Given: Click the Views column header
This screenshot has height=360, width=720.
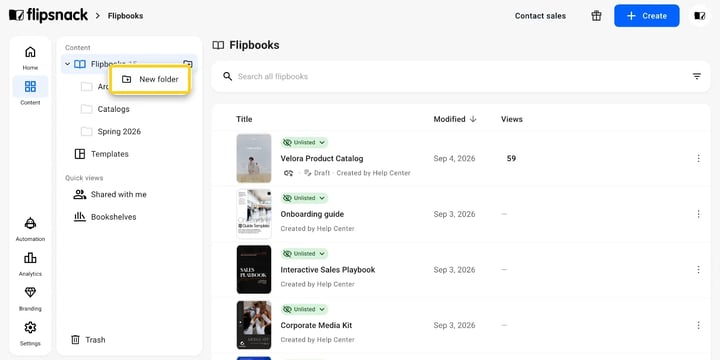Looking at the screenshot, I should click(512, 119).
